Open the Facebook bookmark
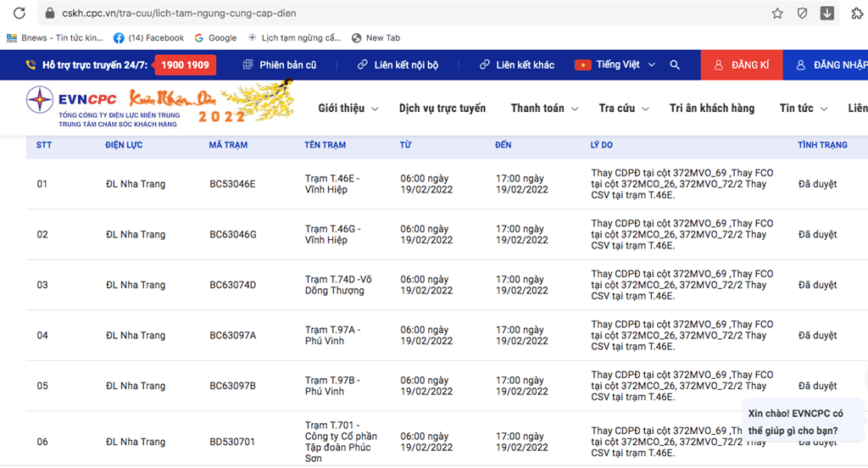The image size is (868, 468). pos(148,38)
